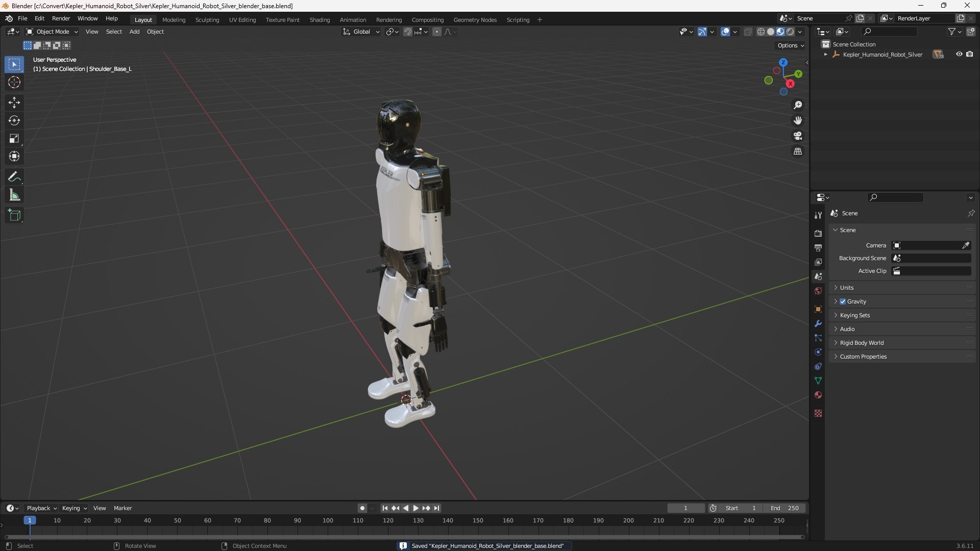Click the Options button in viewport

790,45
